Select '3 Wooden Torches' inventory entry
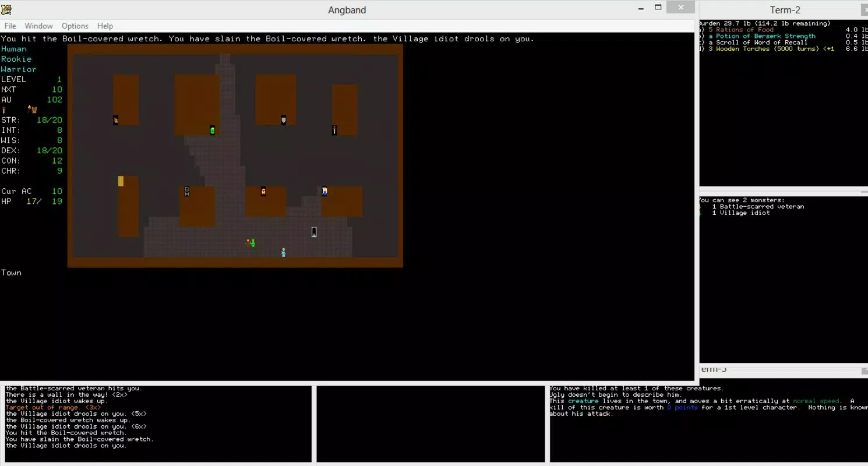 pyautogui.click(x=771, y=49)
